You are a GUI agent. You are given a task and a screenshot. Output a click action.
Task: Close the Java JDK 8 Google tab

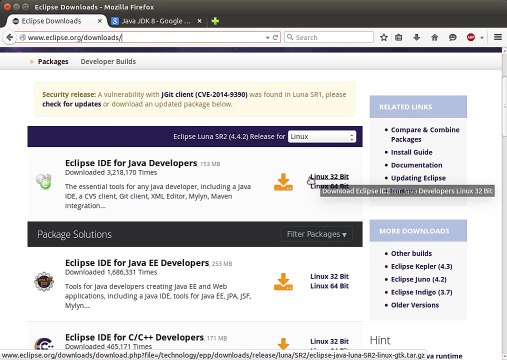pos(199,21)
